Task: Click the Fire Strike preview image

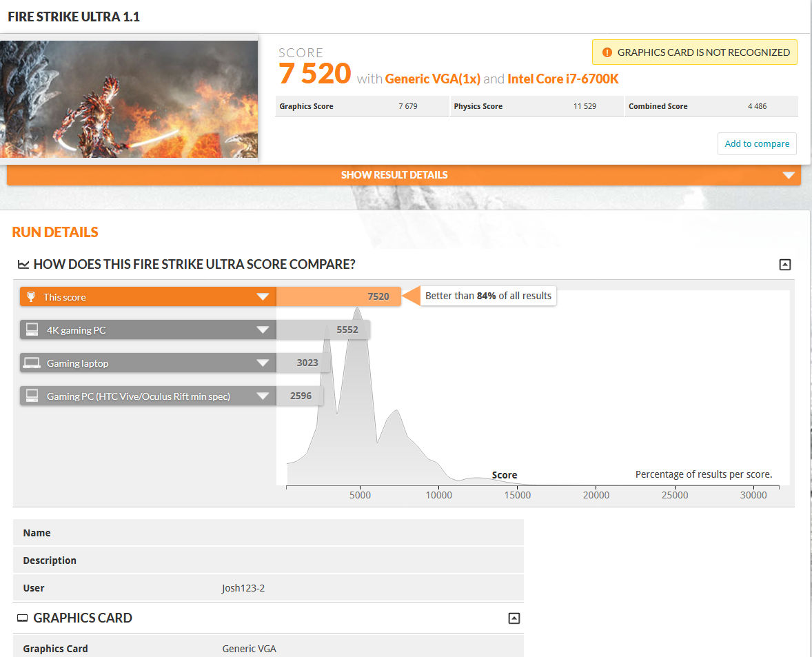Action: click(130, 99)
